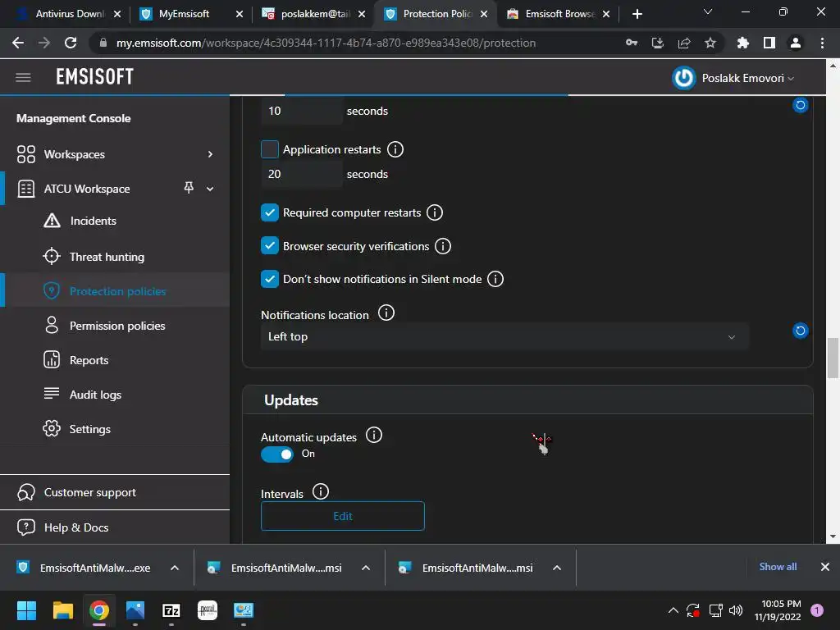Show info for Notifications location

(x=386, y=313)
